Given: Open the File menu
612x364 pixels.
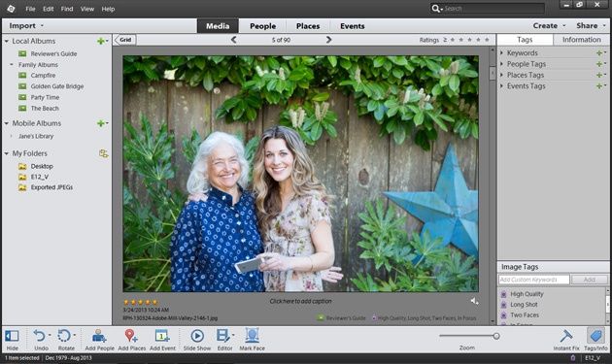Looking at the screenshot, I should tap(30, 9).
